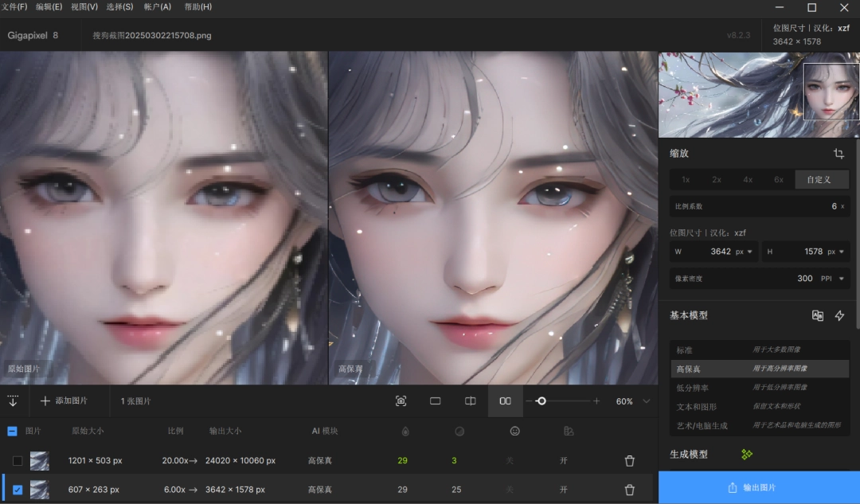Select side-by-side view layout icon
This screenshot has height=504, width=860.
coord(505,401)
